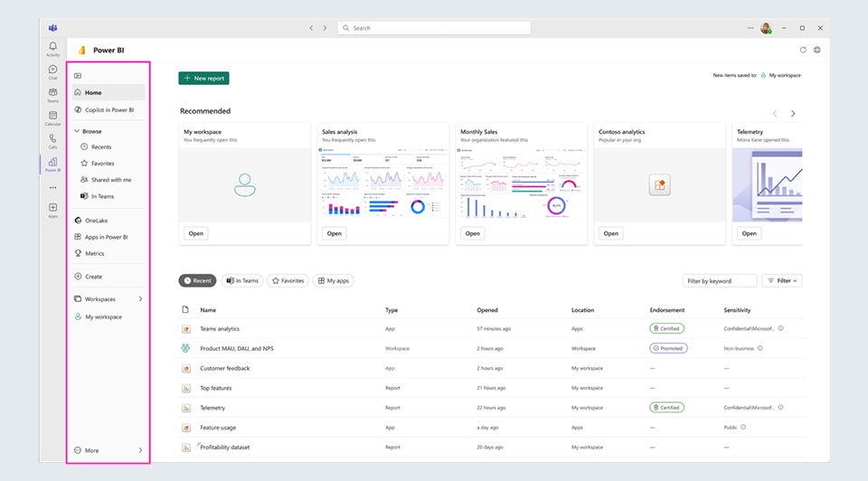Open Profitability dataset report
Screen dimensions: 868x481
pos(225,448)
